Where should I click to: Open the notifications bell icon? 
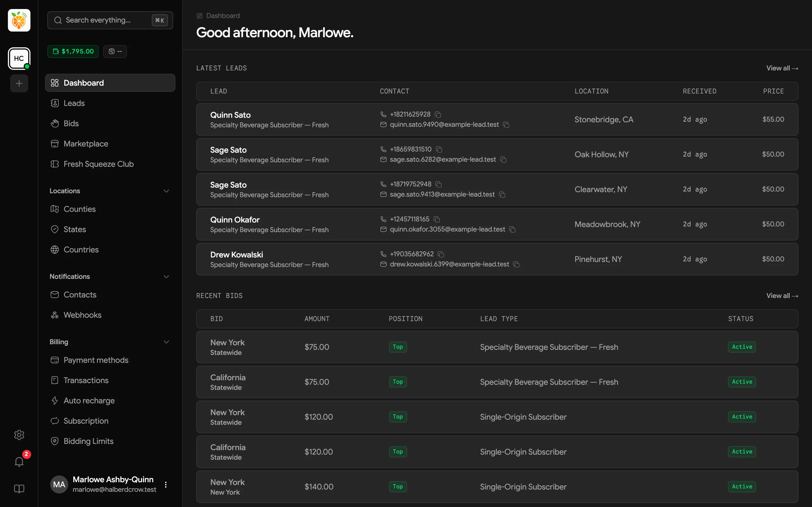pos(19,462)
